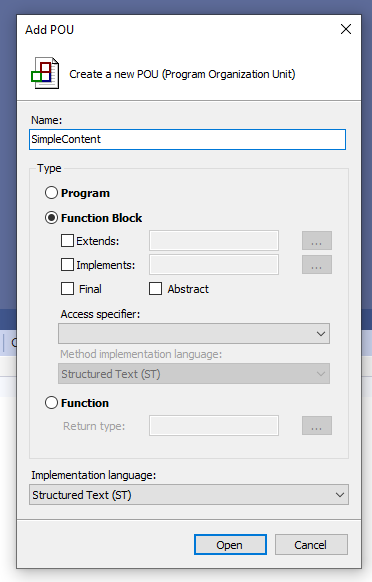Image resolution: width=372 pixels, height=582 pixels.
Task: Browse interfaces with Implements ellipsis button
Action: point(317,265)
